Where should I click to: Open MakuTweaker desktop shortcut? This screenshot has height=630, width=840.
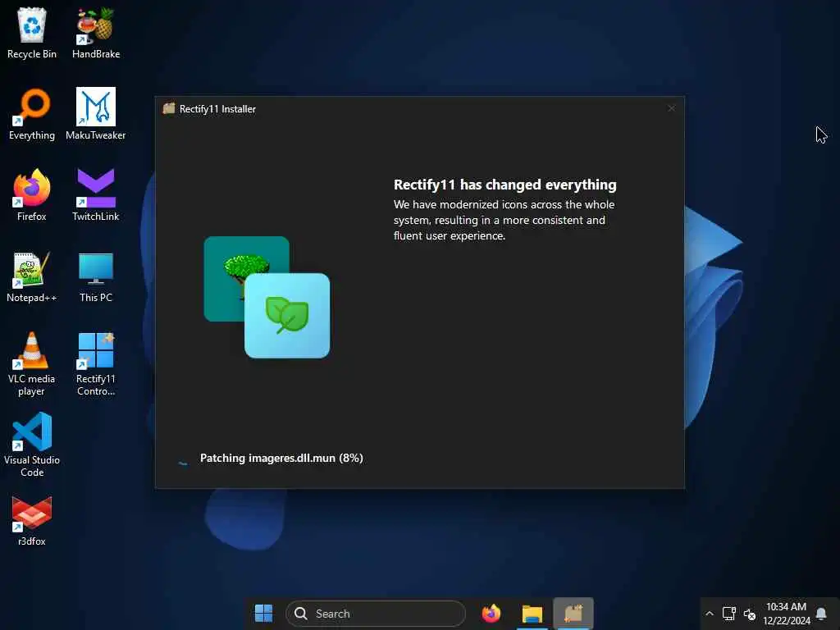pyautogui.click(x=95, y=115)
